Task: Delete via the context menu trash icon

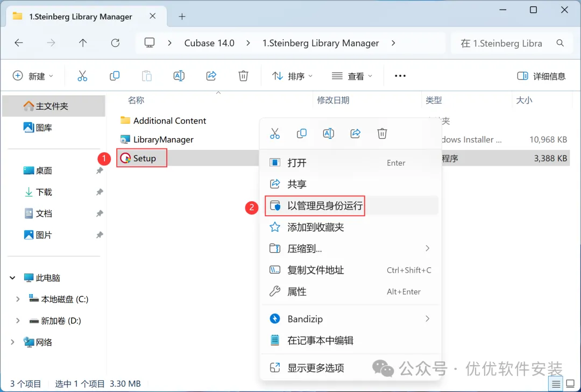Action: (x=382, y=133)
